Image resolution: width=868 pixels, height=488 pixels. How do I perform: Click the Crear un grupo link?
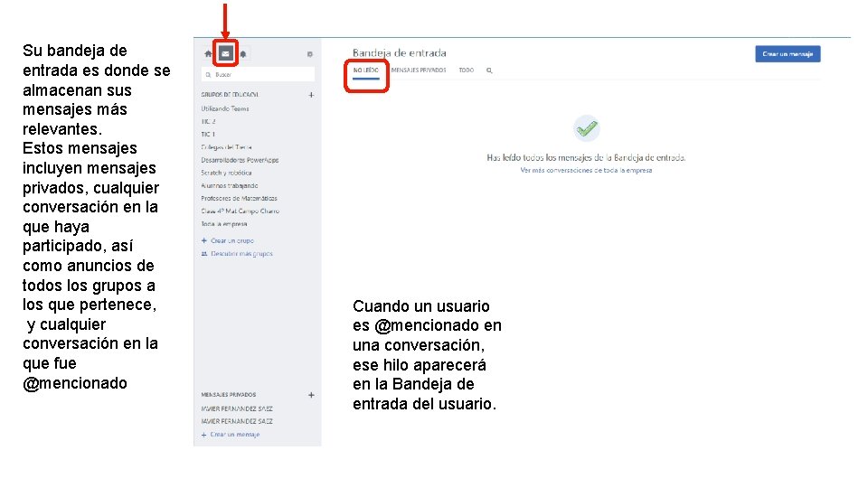coord(228,240)
